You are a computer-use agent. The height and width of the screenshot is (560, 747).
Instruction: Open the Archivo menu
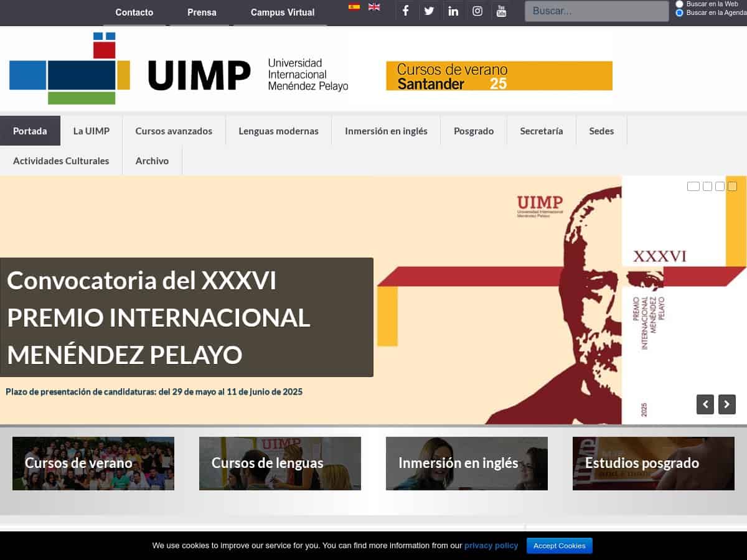(x=152, y=161)
